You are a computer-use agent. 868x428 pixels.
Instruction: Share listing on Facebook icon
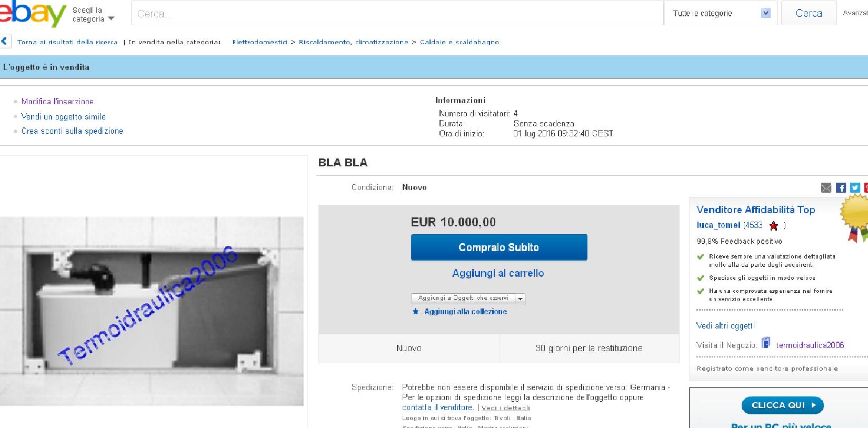pos(841,188)
